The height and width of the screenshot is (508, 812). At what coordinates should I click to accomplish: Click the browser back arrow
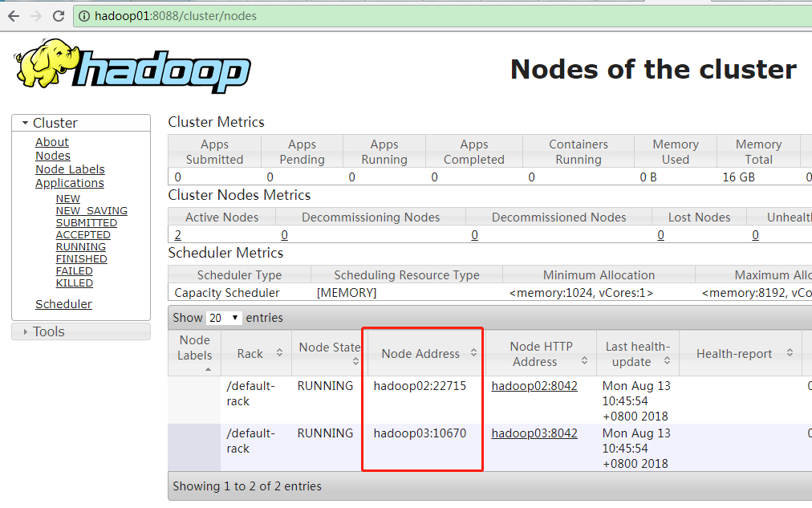(14, 16)
